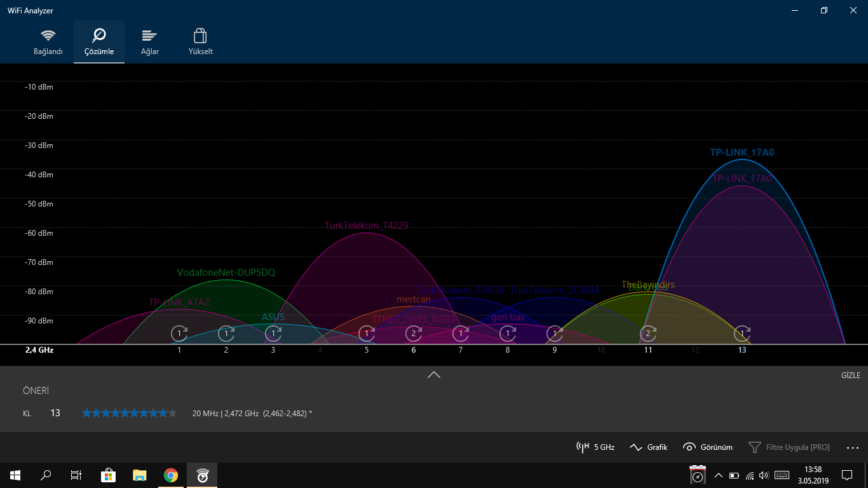Open the more options ellipsis menu
The width and height of the screenshot is (868, 488).
coord(853,447)
